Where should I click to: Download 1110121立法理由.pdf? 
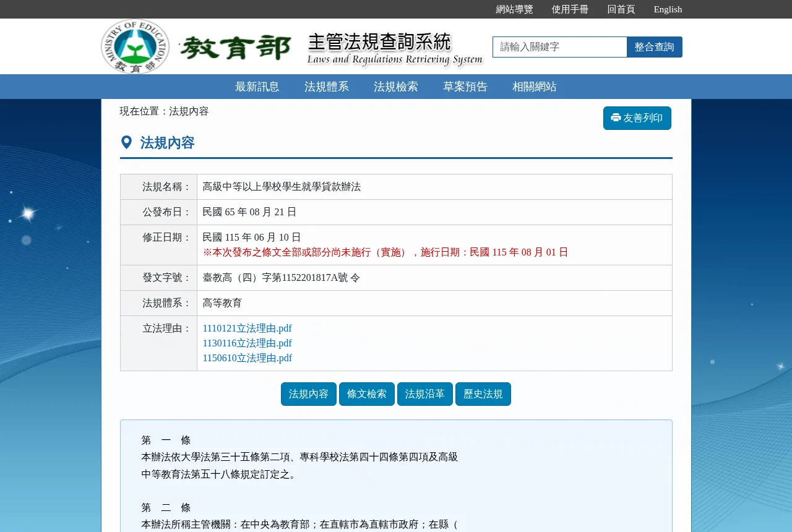click(247, 328)
